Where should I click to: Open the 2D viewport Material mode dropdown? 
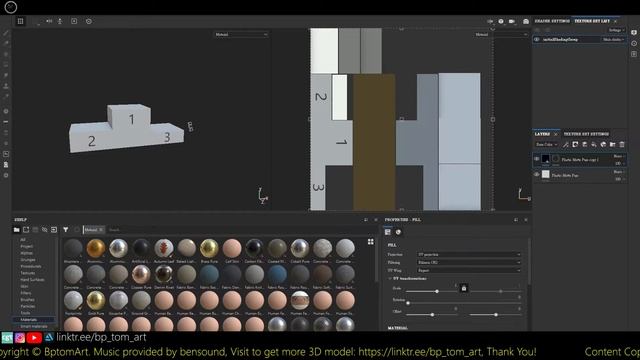pyautogui.click(x=501, y=35)
